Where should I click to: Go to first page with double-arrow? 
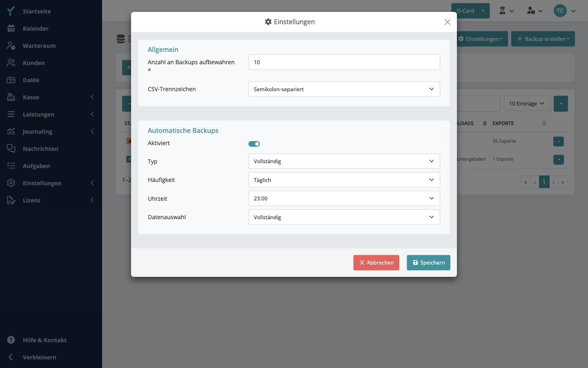coord(526,182)
